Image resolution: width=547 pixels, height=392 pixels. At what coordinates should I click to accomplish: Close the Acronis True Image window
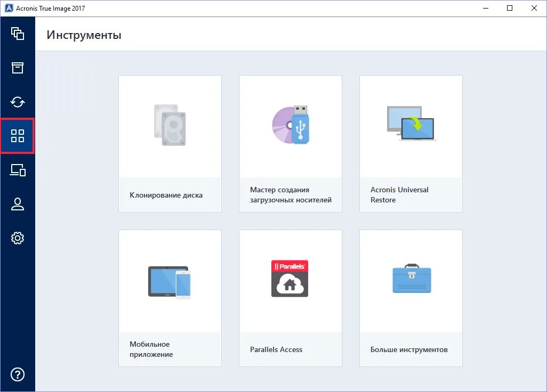pos(534,8)
